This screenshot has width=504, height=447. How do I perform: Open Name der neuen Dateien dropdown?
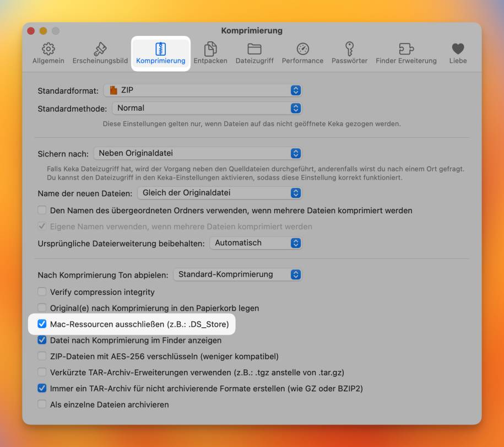pyautogui.click(x=220, y=193)
